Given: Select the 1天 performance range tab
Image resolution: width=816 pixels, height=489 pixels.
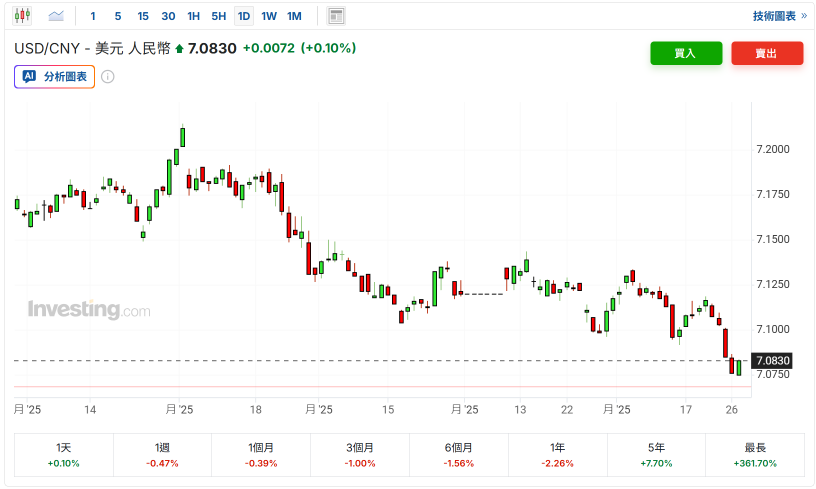Looking at the screenshot, I should 64,455.
